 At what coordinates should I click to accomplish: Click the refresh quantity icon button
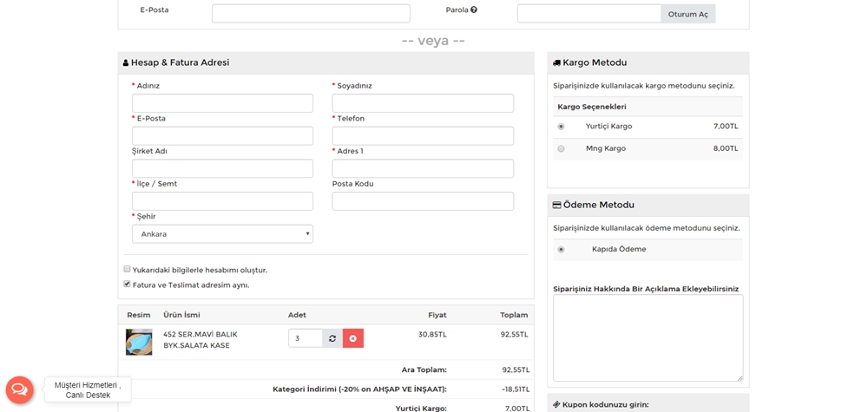[332, 338]
